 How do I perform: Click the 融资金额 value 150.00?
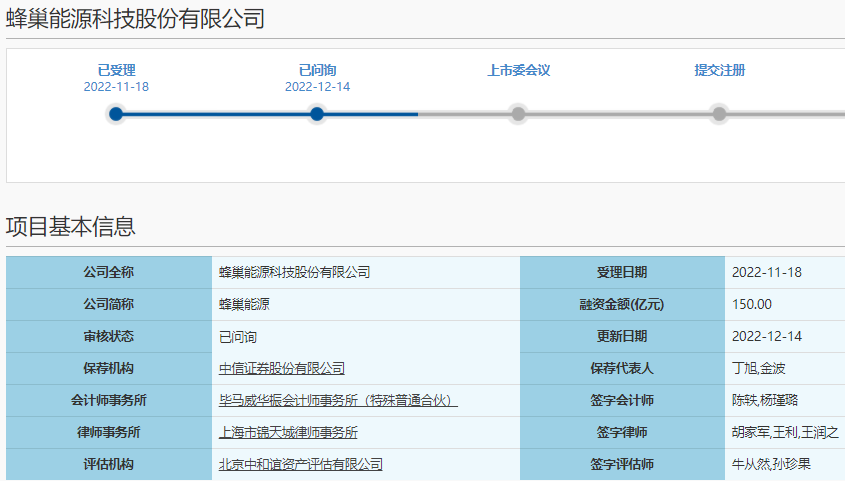pyautogui.click(x=752, y=304)
